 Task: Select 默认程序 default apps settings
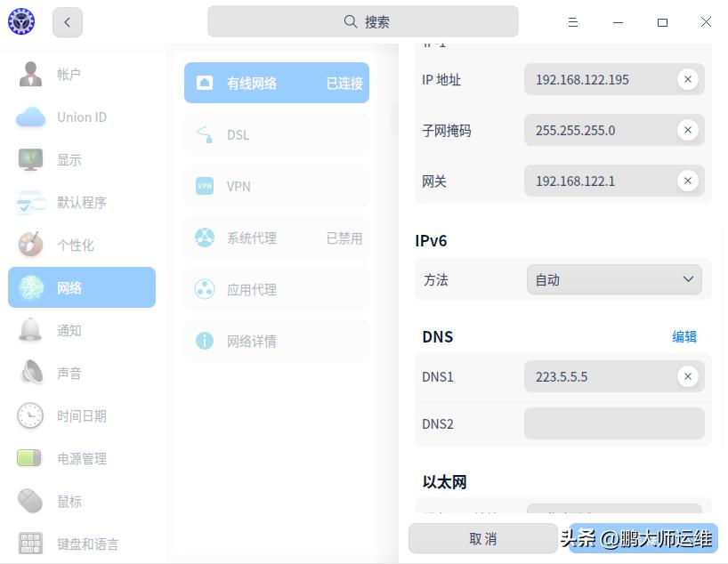point(81,202)
